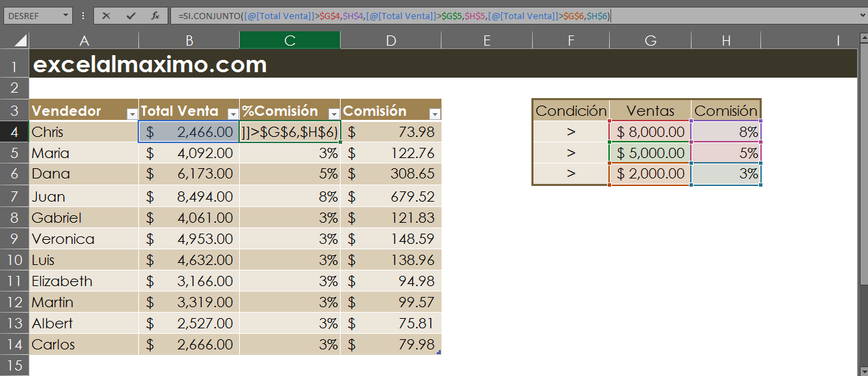Click the Veronica vendor cell

pyautogui.click(x=84, y=239)
